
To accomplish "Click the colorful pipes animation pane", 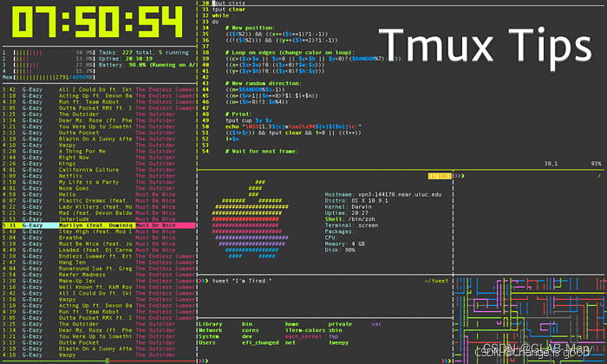I will tap(531, 320).
